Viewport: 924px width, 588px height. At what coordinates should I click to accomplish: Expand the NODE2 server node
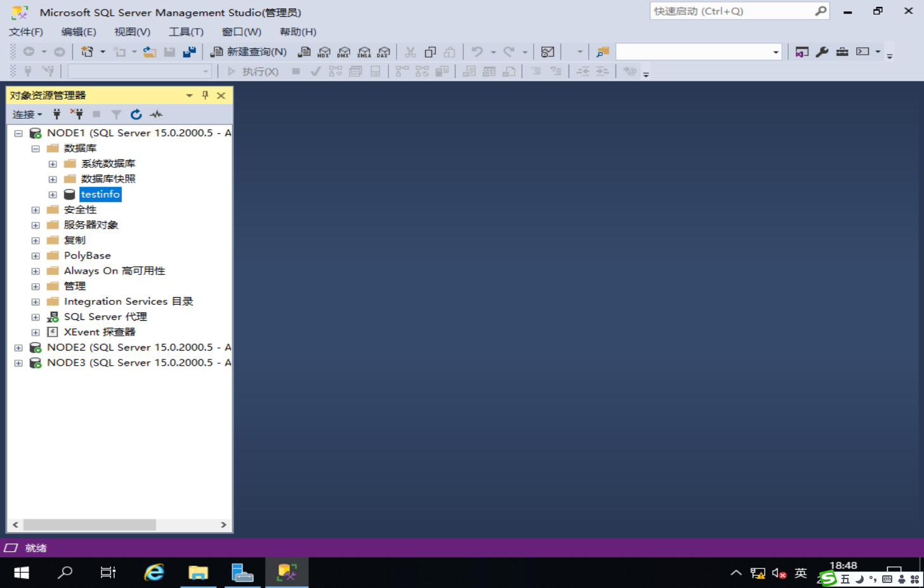[18, 347]
